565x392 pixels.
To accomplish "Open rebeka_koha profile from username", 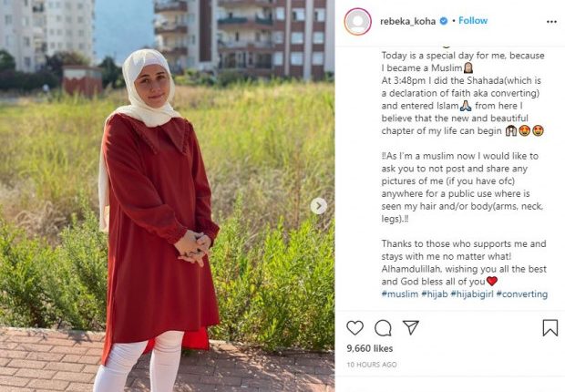I will (407, 21).
